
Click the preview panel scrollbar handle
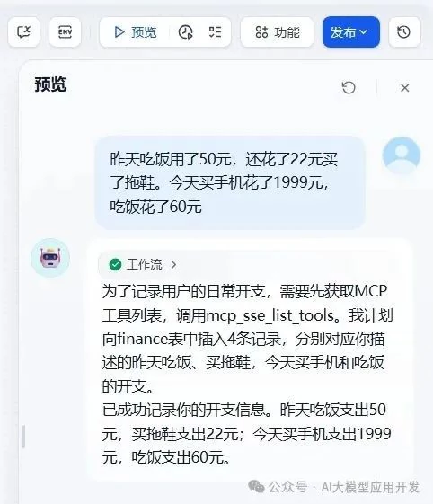point(23,437)
